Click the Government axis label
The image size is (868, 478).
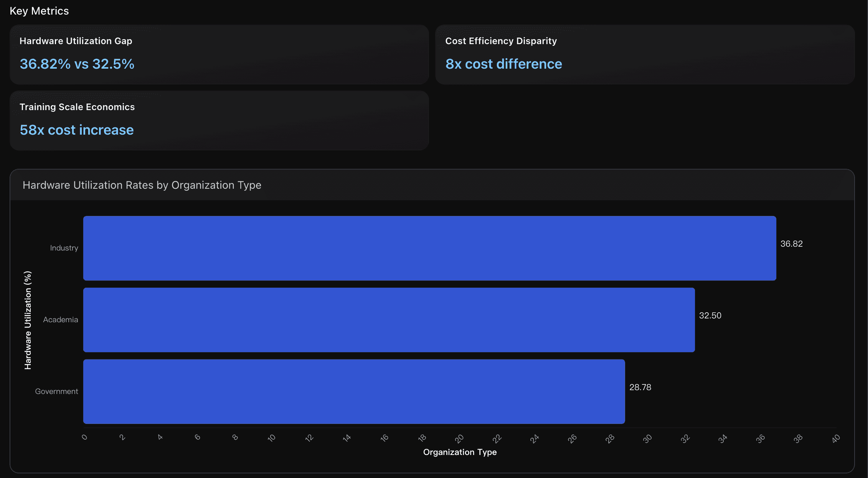[56, 391]
